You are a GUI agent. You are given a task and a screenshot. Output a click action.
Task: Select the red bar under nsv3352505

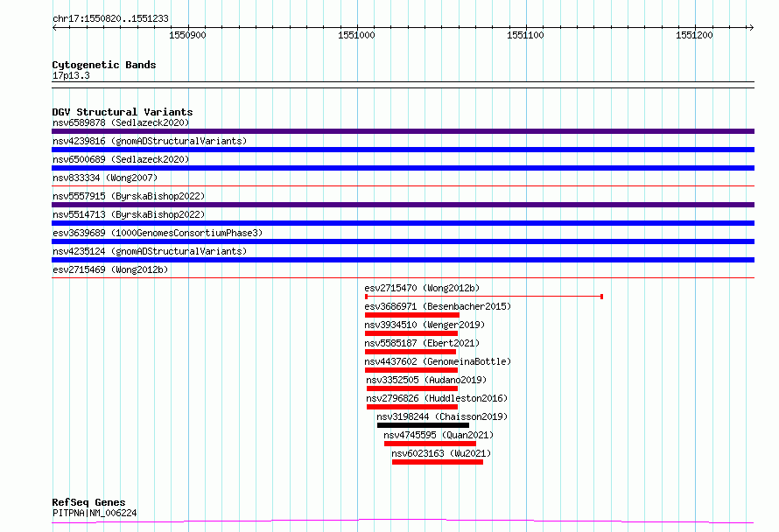pos(412,388)
